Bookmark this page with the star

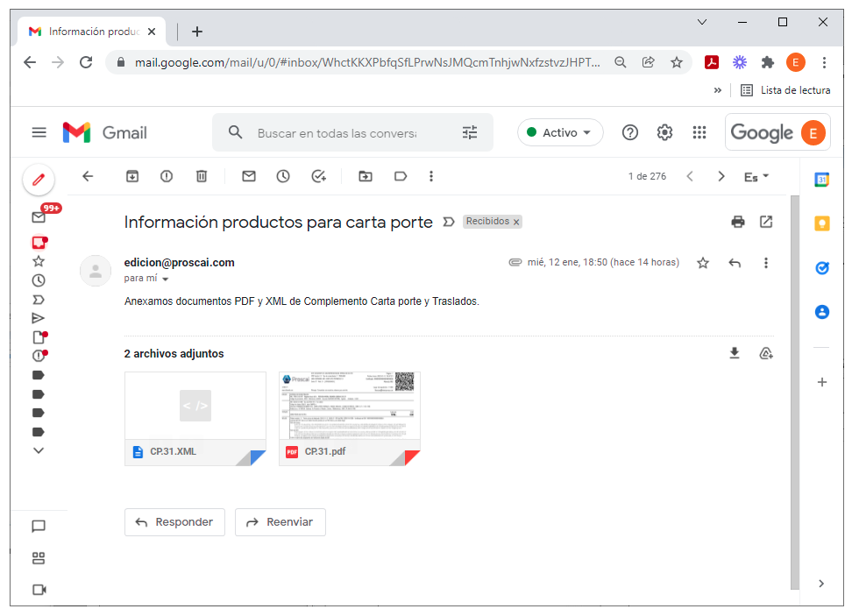tap(677, 62)
